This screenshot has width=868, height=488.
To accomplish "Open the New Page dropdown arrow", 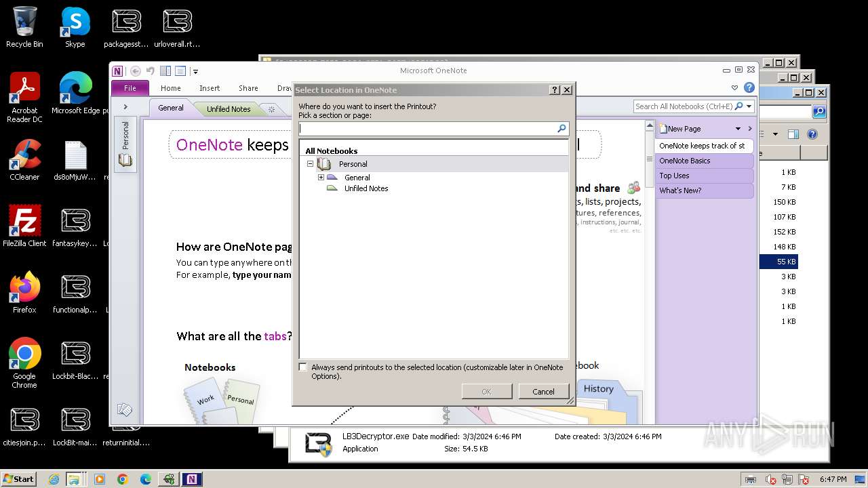I will click(738, 129).
